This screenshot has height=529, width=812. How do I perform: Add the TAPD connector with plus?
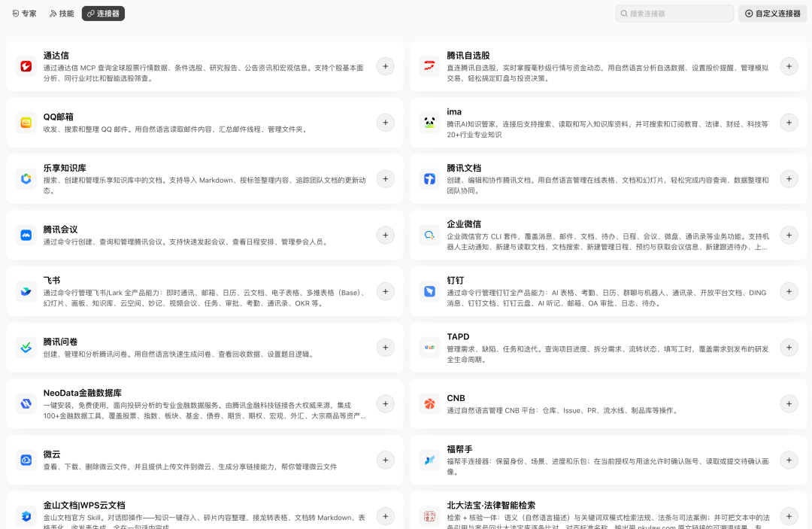tap(789, 348)
